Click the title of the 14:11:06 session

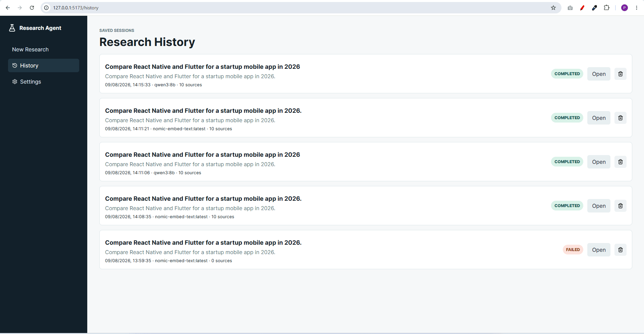[202, 155]
